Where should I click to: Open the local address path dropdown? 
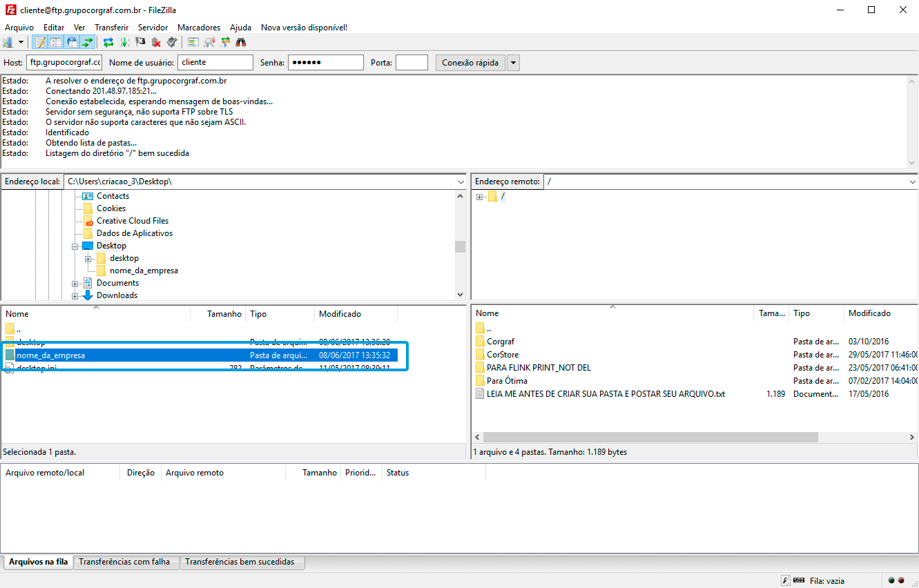pyautogui.click(x=461, y=182)
